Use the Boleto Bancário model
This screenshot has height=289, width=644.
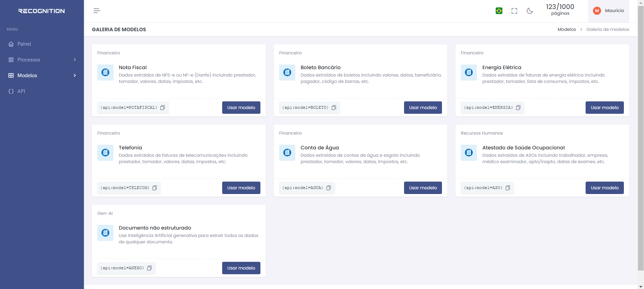pyautogui.click(x=423, y=108)
